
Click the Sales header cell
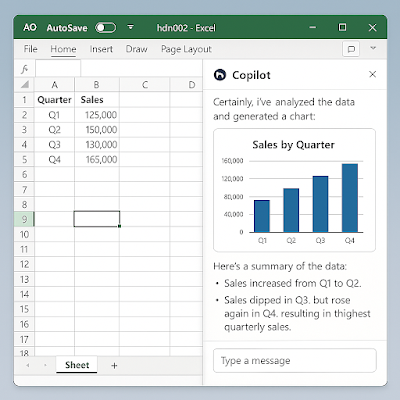click(97, 100)
